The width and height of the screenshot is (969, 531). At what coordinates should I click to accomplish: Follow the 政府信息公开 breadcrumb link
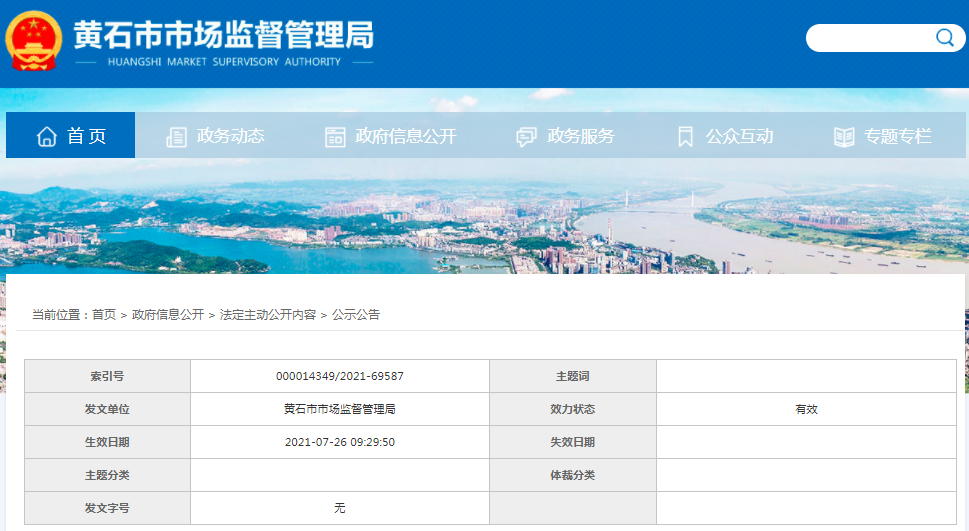point(167,315)
